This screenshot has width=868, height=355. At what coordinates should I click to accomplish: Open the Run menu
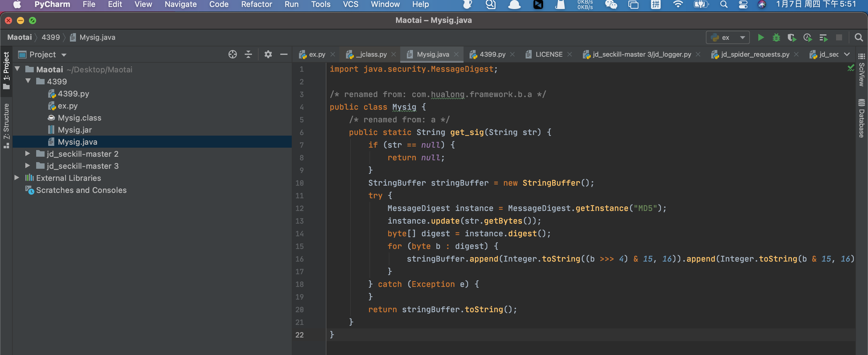[291, 5]
